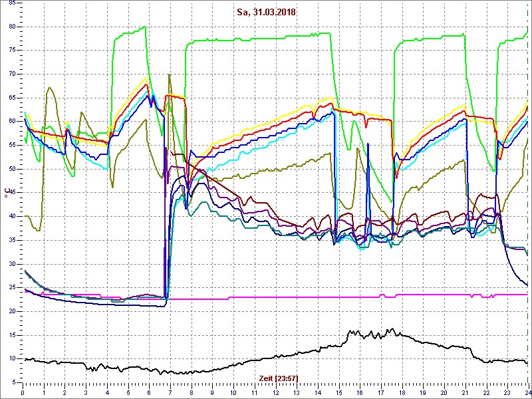
Task: Click hour 13 on the time axis
Action: 297,392
